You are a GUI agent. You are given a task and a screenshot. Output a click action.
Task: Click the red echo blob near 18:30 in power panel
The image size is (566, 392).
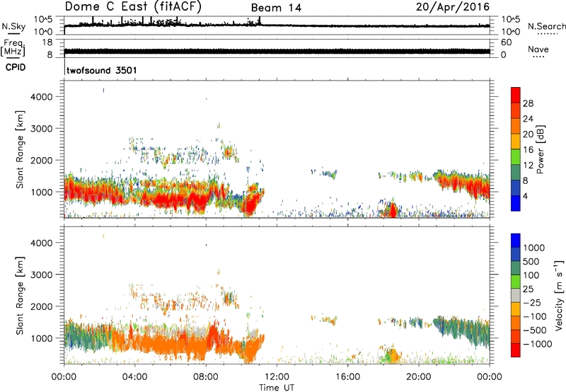tap(393, 210)
